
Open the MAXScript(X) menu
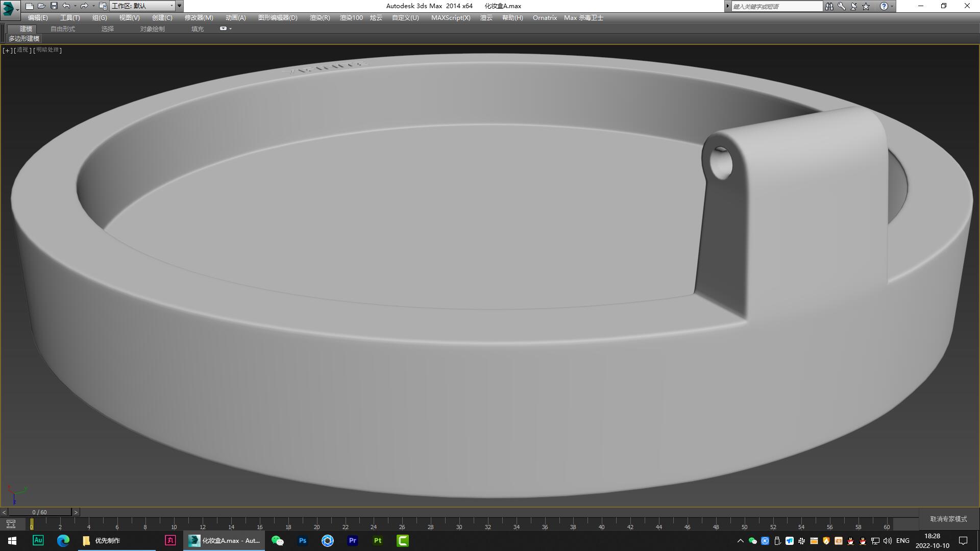click(450, 17)
